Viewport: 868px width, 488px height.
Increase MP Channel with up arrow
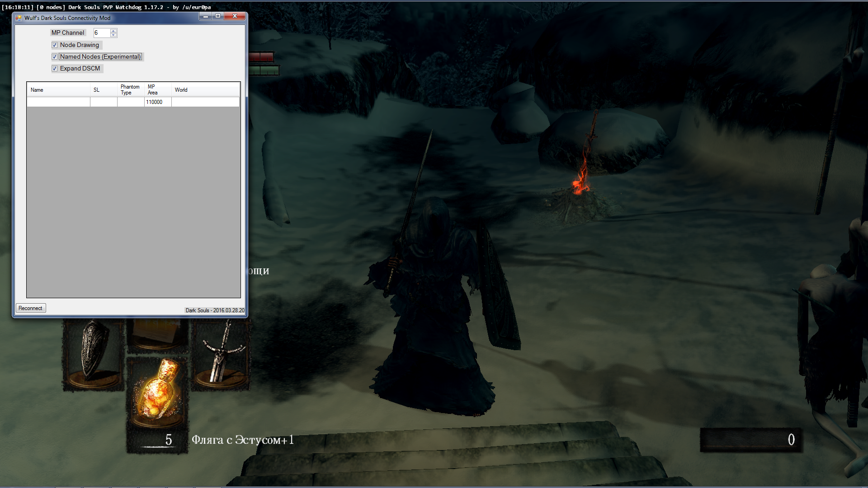click(113, 31)
